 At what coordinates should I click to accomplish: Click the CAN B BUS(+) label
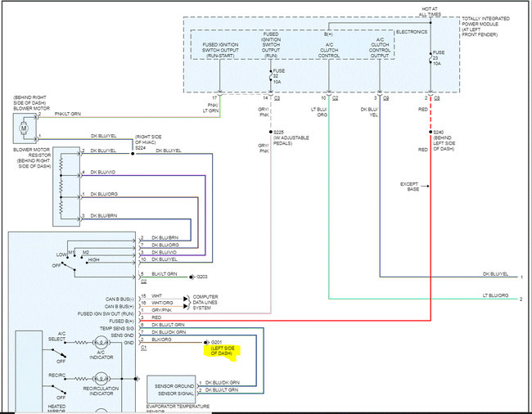[x=119, y=307]
